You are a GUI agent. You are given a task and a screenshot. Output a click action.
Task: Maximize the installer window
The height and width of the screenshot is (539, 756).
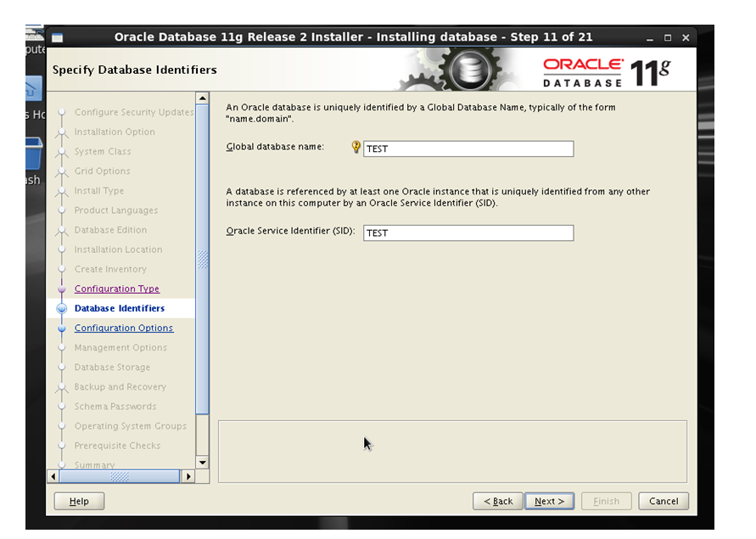[x=668, y=37]
